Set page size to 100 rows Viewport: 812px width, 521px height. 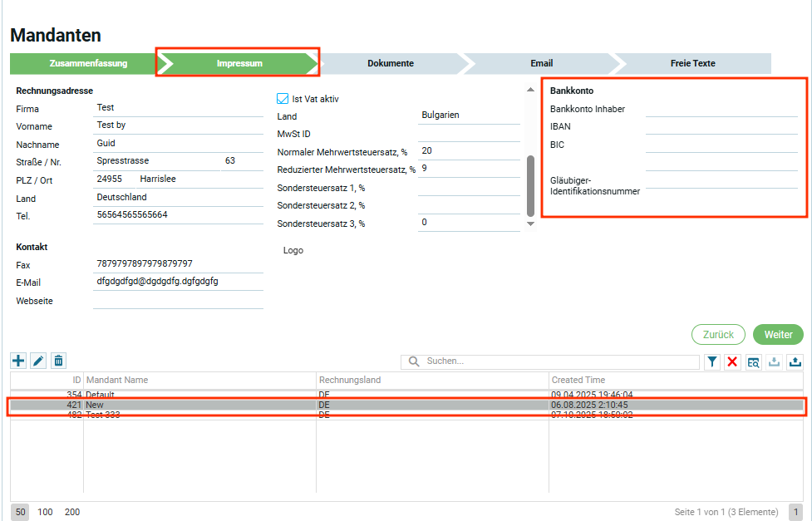pos(45,512)
